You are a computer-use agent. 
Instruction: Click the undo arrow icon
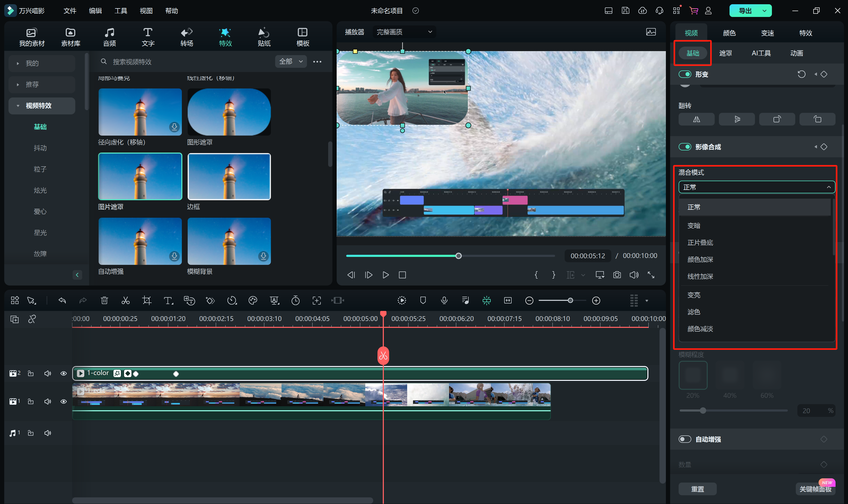62,301
